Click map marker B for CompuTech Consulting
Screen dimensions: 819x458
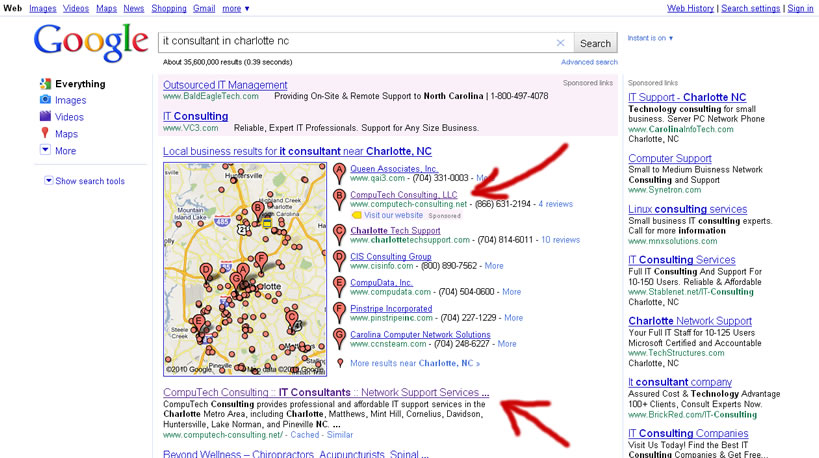coord(340,199)
